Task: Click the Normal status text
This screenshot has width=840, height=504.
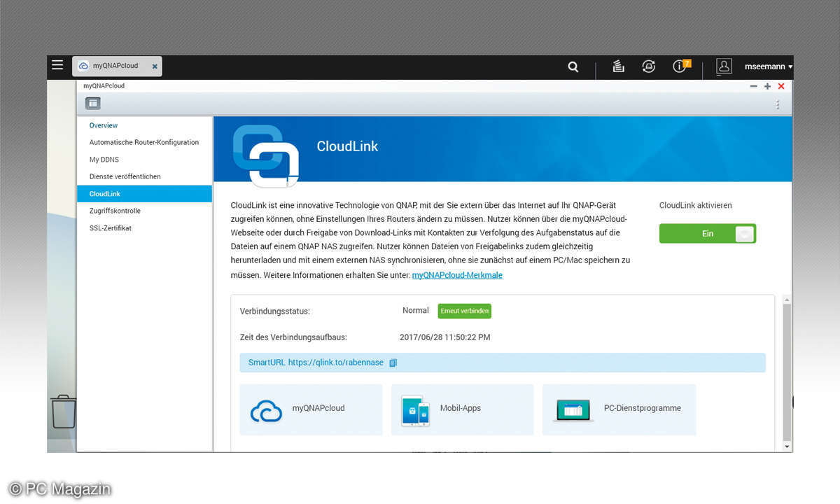Action: click(416, 310)
